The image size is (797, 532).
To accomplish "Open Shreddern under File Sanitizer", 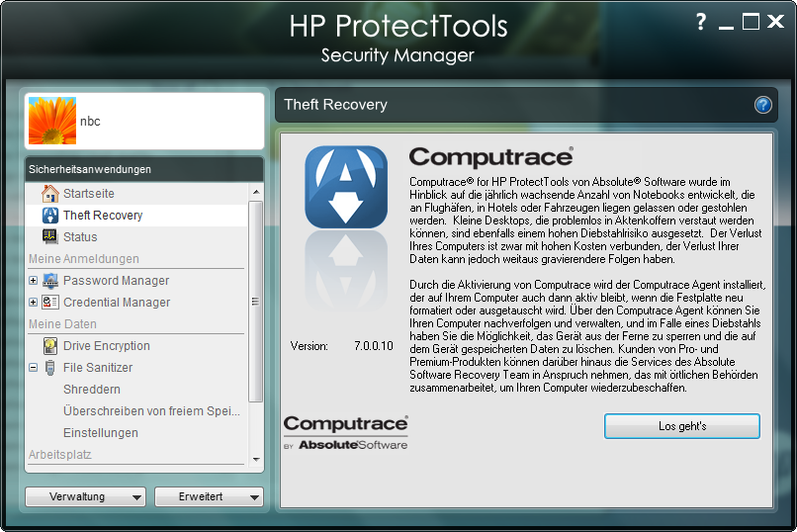I will 92,390.
